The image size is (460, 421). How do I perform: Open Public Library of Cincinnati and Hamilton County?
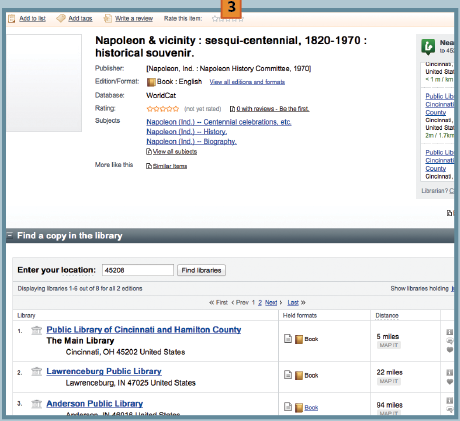(x=144, y=330)
